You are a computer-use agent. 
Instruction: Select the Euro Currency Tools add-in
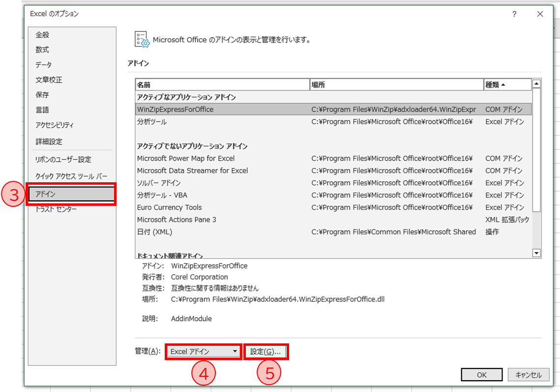click(221, 207)
